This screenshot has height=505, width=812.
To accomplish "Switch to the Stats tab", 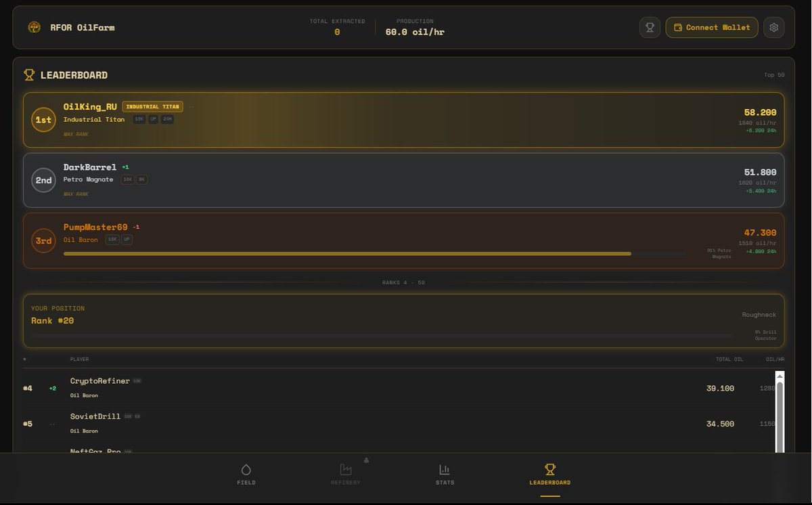I will pos(445,475).
